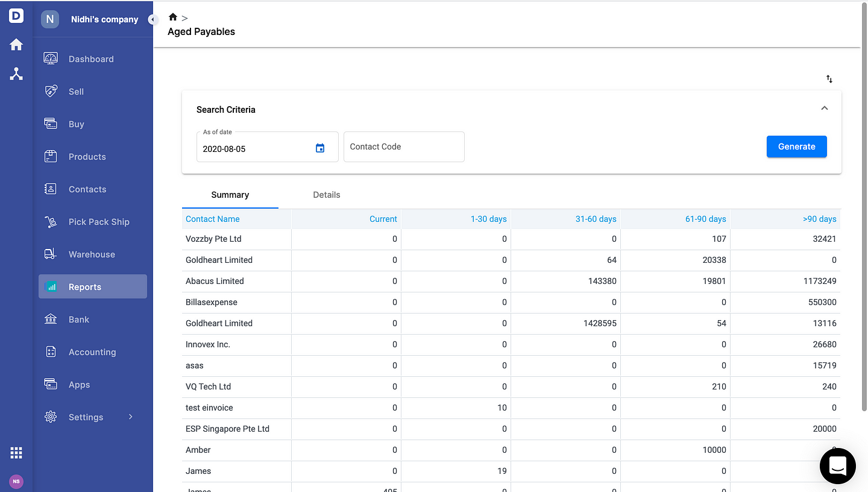Open the home icon in left rail

click(x=16, y=45)
